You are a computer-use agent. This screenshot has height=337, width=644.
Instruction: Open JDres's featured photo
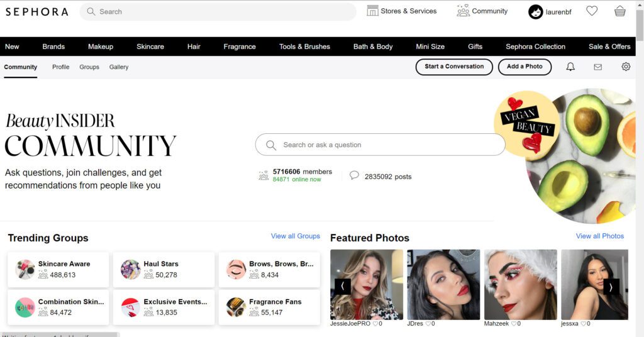[x=443, y=284]
